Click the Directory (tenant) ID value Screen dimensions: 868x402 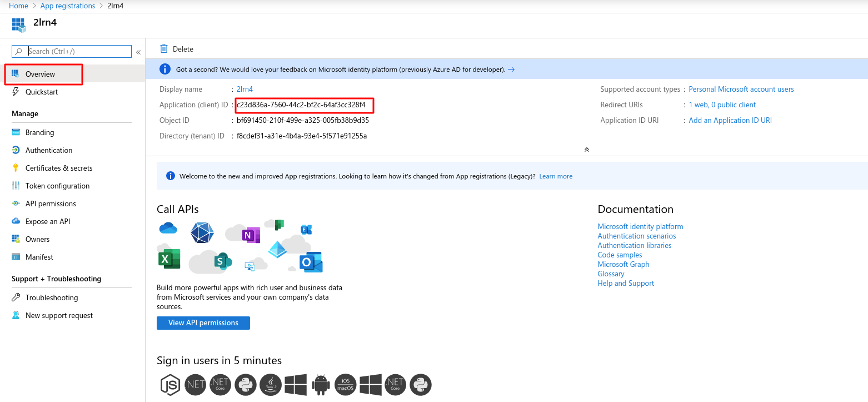(x=302, y=136)
